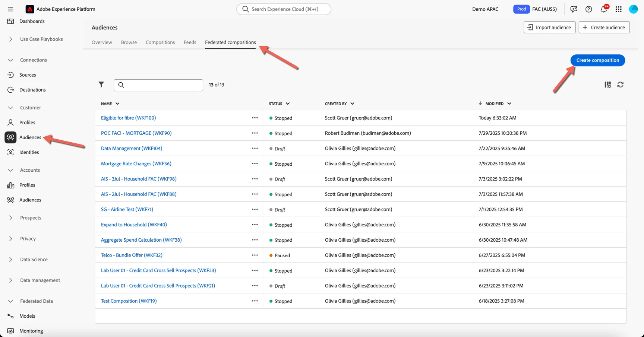
Task: Open the hamburger navigation menu
Action: 10,9
